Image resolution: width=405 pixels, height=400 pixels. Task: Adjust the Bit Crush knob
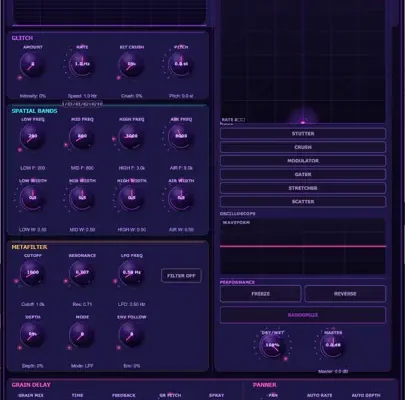(131, 64)
